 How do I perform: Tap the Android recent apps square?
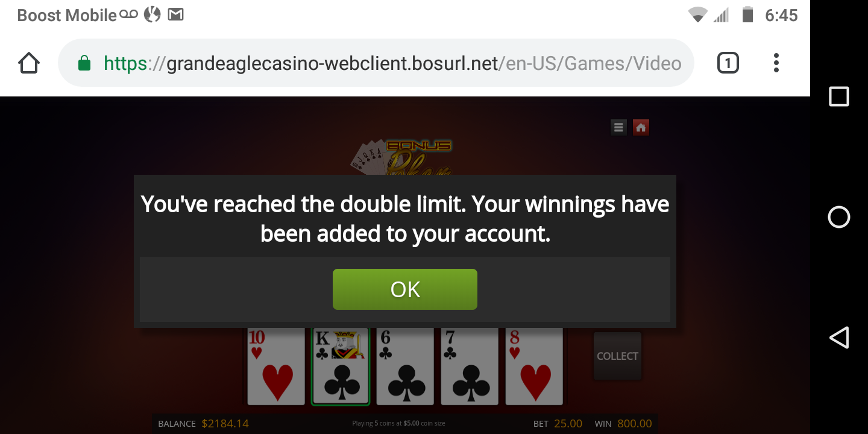click(839, 96)
